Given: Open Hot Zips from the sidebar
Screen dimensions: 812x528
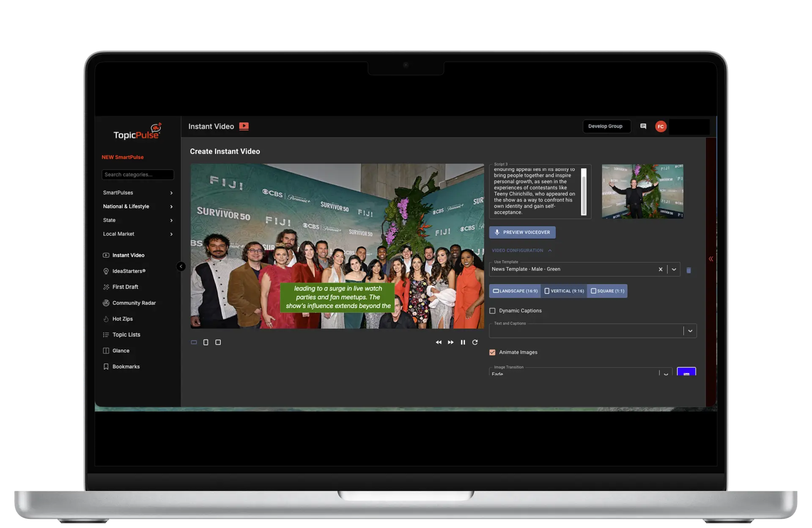Looking at the screenshot, I should [123, 319].
